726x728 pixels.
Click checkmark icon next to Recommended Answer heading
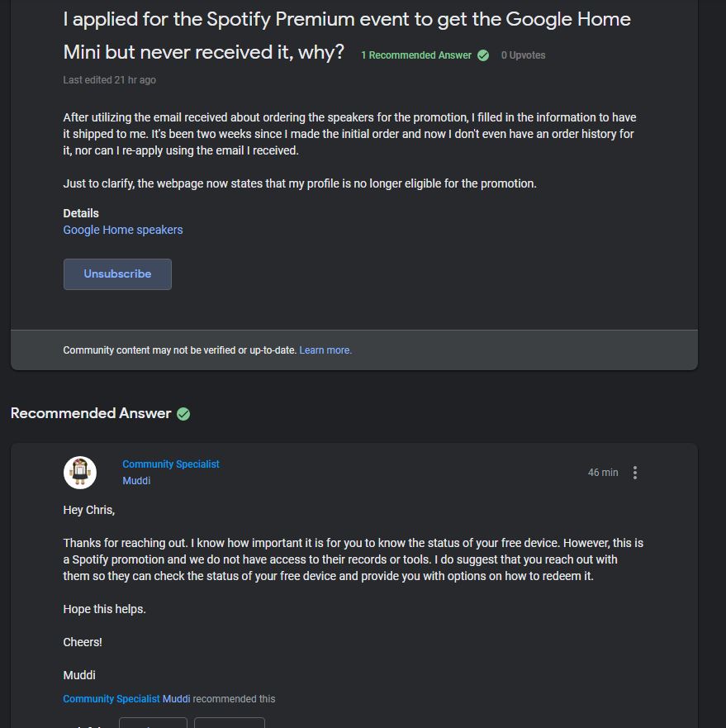click(x=183, y=414)
